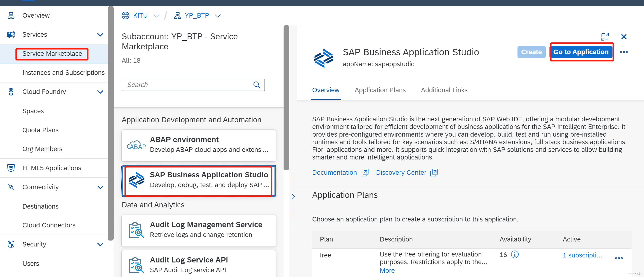Image resolution: width=644 pixels, height=277 pixels.
Task: Click the info icon next to availability 16
Action: pos(515,255)
